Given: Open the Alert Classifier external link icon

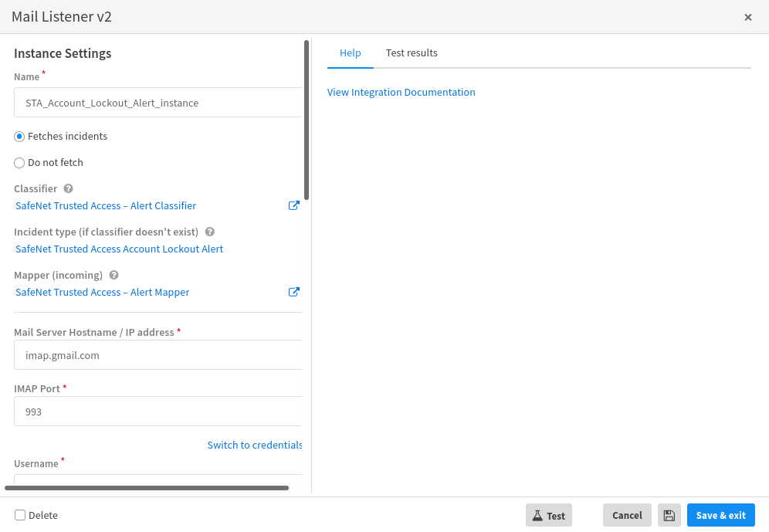Looking at the screenshot, I should (293, 206).
